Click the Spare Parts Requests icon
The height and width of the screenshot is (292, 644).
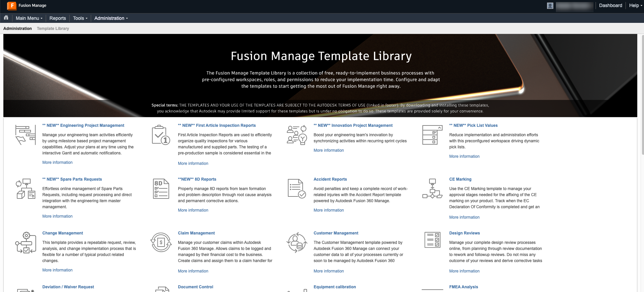coord(25,189)
